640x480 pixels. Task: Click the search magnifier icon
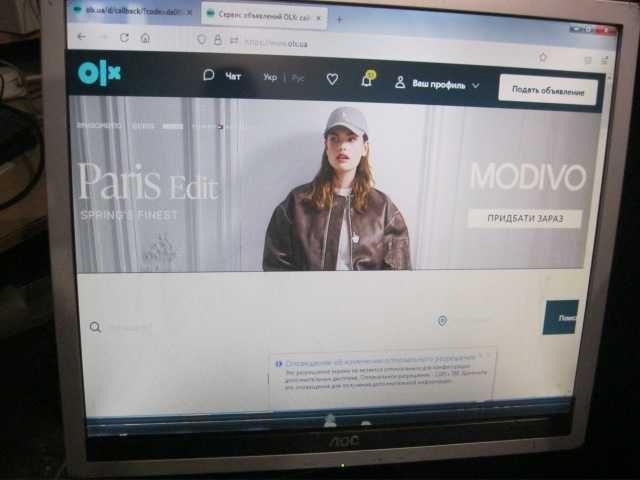pyautogui.click(x=95, y=327)
